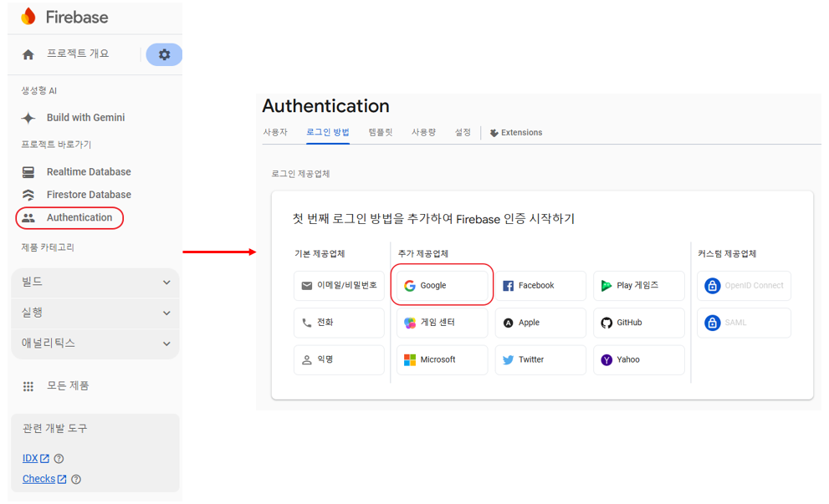Click the OpenID Connect lock icon
The height and width of the screenshot is (504, 829).
pos(712,286)
